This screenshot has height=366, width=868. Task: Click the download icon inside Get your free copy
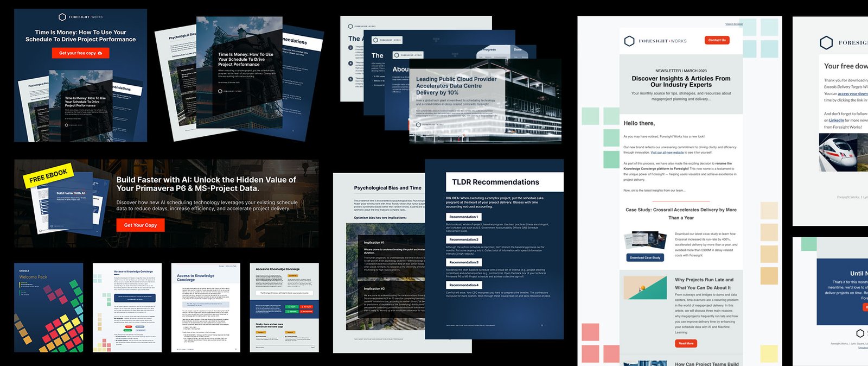click(100, 53)
